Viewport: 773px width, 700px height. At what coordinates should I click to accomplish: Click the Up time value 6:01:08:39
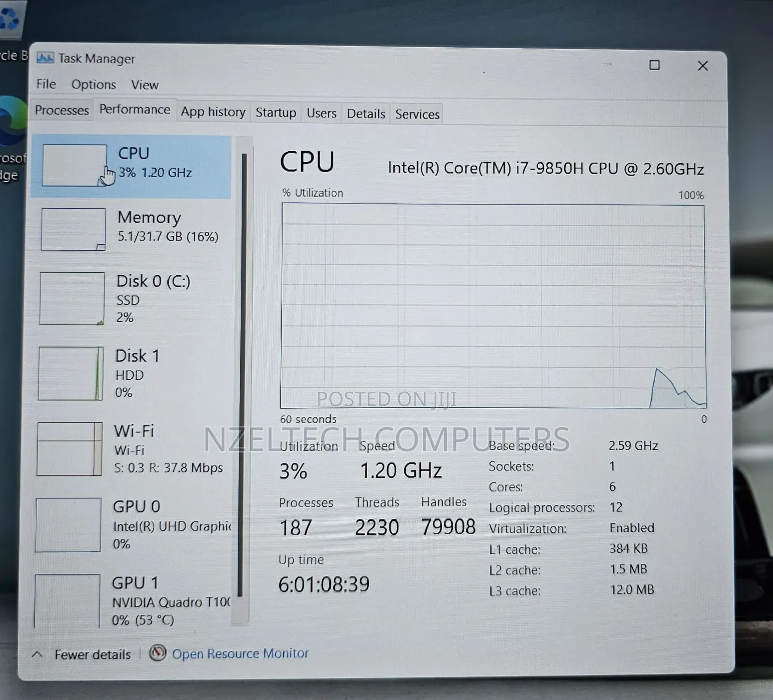pos(324,584)
